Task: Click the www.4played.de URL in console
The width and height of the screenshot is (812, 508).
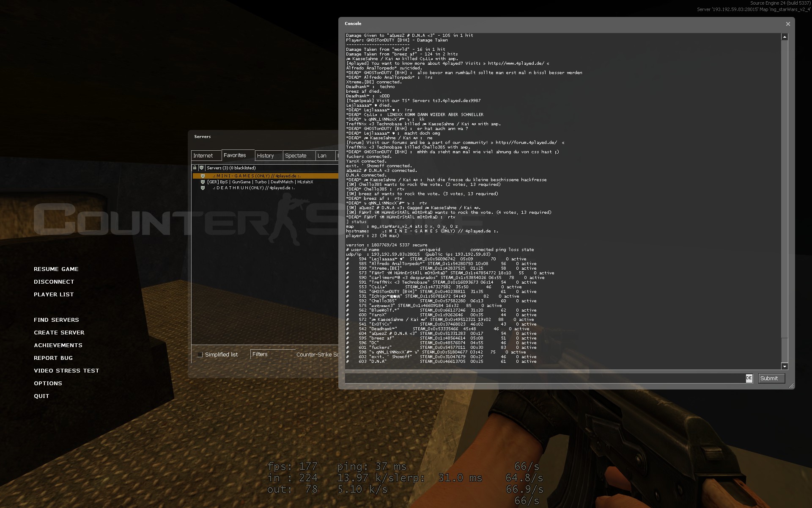Action: (516, 63)
